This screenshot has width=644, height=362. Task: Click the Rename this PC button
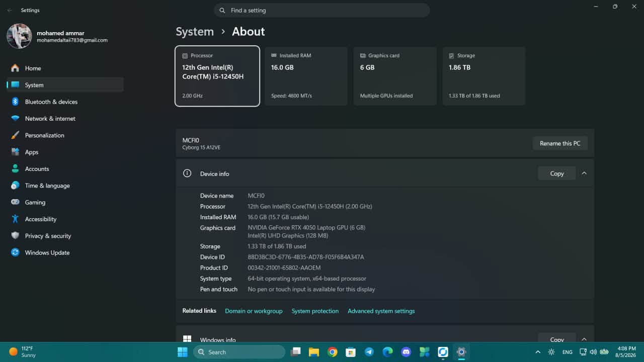[560, 143]
